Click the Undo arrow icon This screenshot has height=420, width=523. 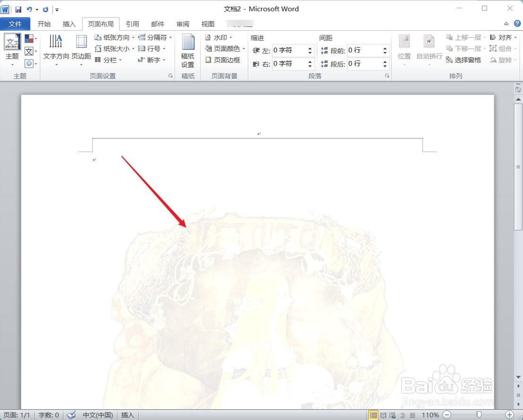pos(29,9)
